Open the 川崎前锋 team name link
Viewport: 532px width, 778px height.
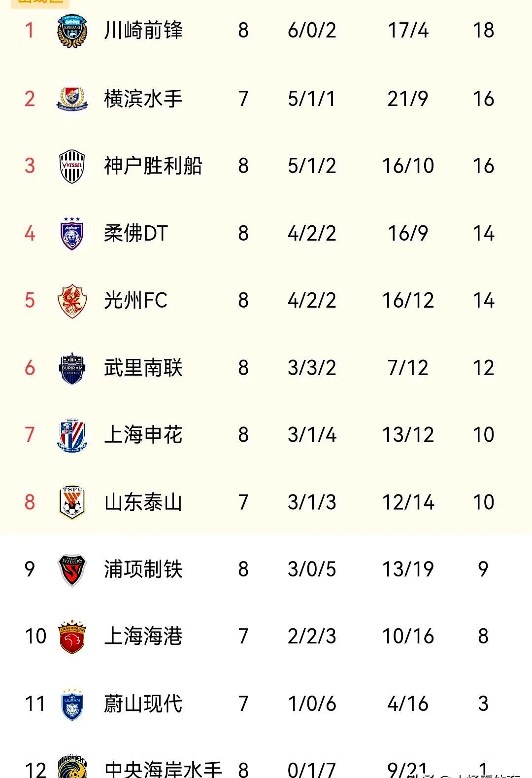click(x=143, y=31)
